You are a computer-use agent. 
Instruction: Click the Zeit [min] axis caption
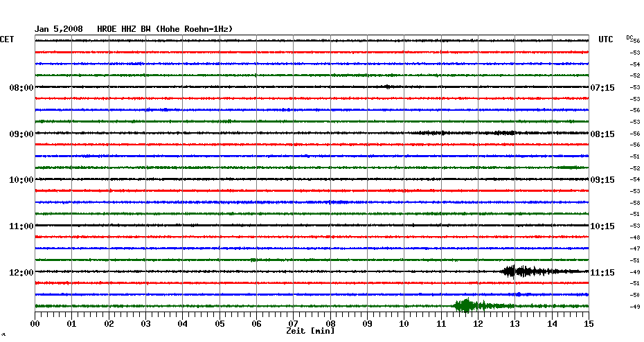pyautogui.click(x=310, y=331)
